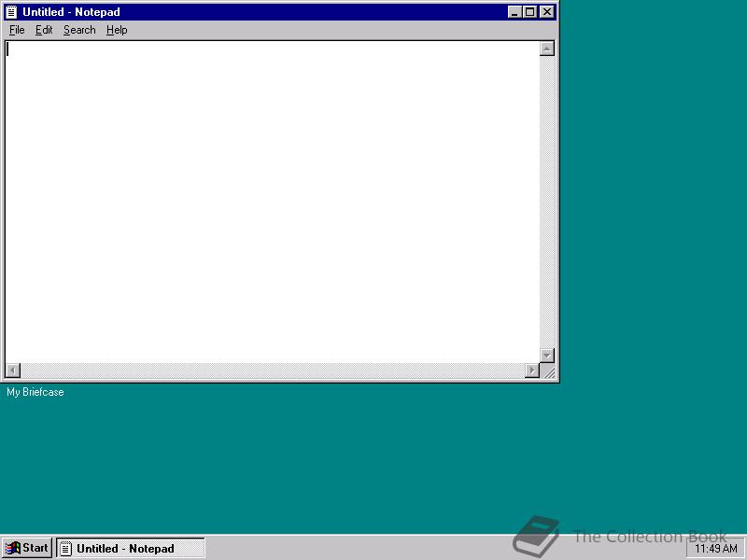Open the Start menu
The width and height of the screenshot is (747, 560).
pos(27,548)
